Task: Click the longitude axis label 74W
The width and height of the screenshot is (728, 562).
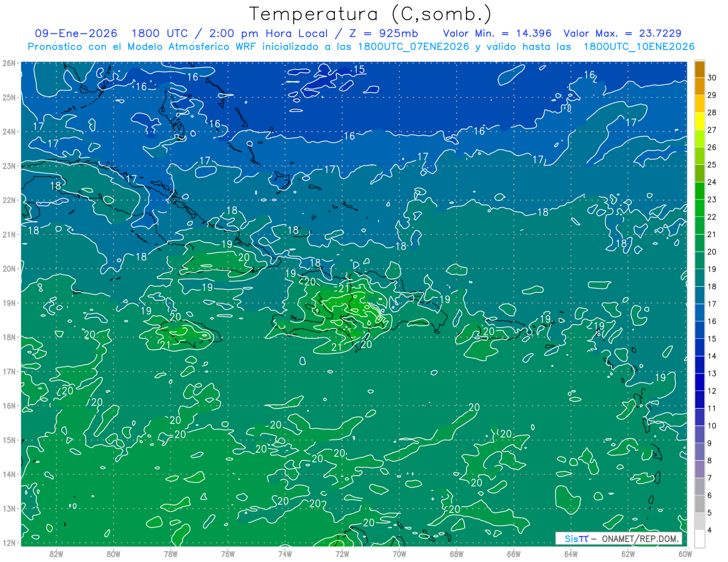Action: coord(285,554)
